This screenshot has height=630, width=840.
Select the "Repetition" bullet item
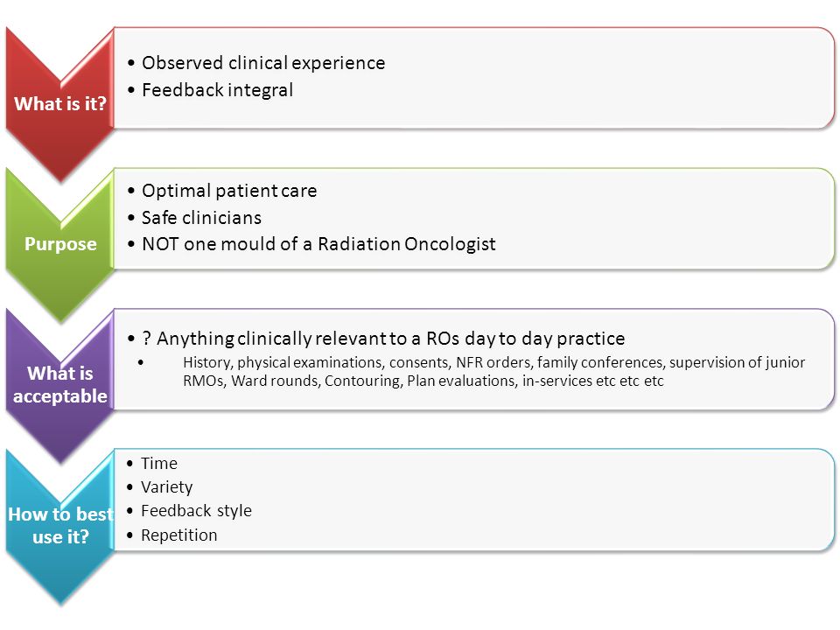point(178,535)
